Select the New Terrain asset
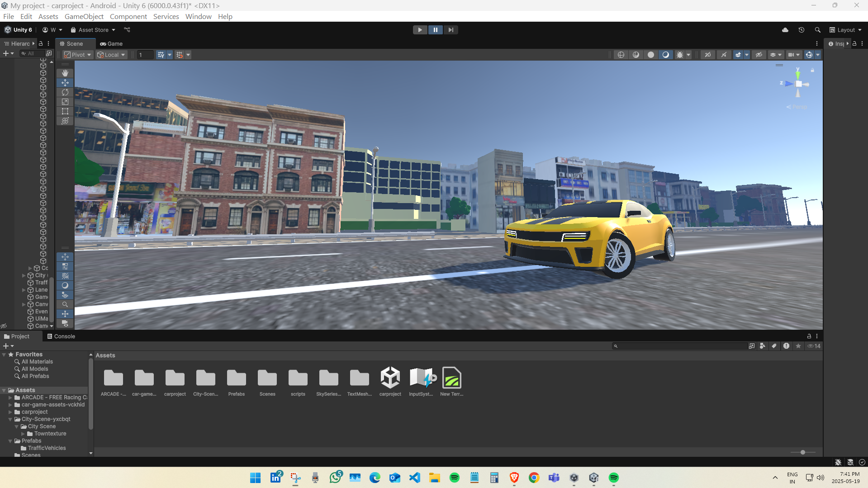The image size is (868, 488). click(x=452, y=382)
